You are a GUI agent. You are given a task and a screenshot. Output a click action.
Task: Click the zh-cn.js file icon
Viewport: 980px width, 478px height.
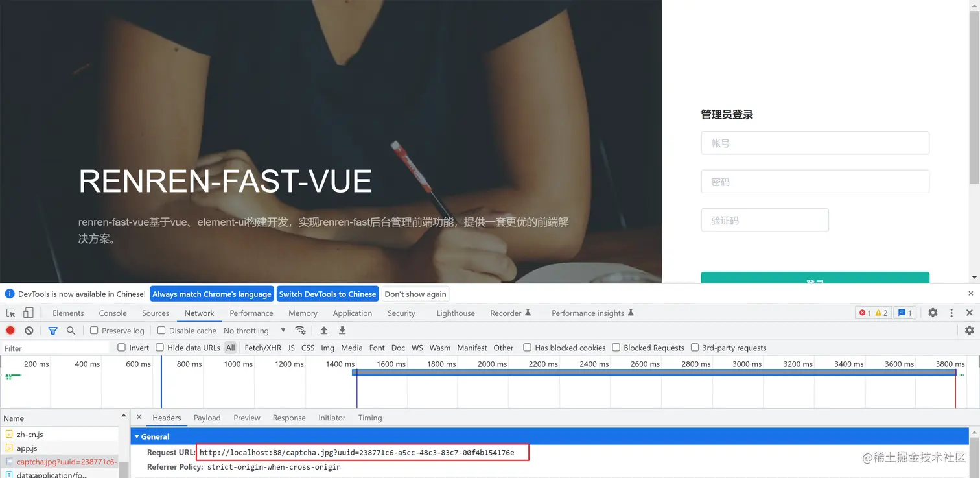pos(9,435)
